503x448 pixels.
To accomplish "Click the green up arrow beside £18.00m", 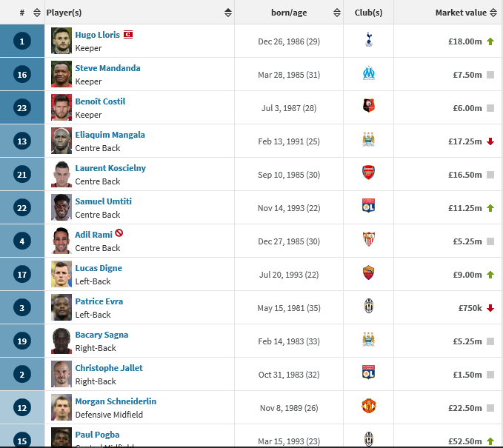I will tap(490, 41).
